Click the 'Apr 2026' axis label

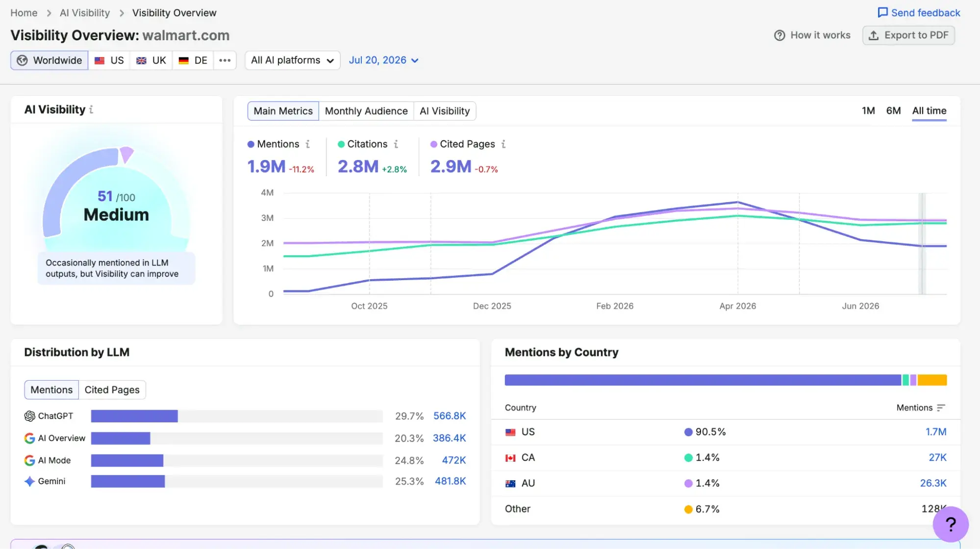click(737, 306)
